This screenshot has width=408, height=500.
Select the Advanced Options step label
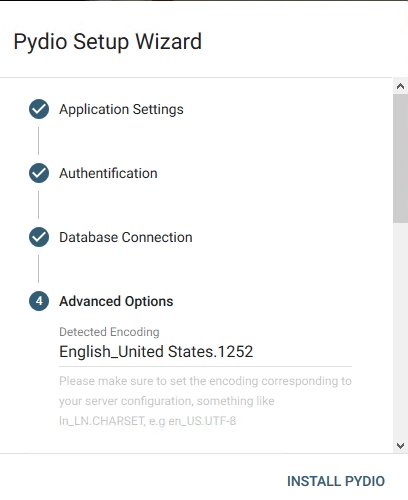pyautogui.click(x=116, y=301)
